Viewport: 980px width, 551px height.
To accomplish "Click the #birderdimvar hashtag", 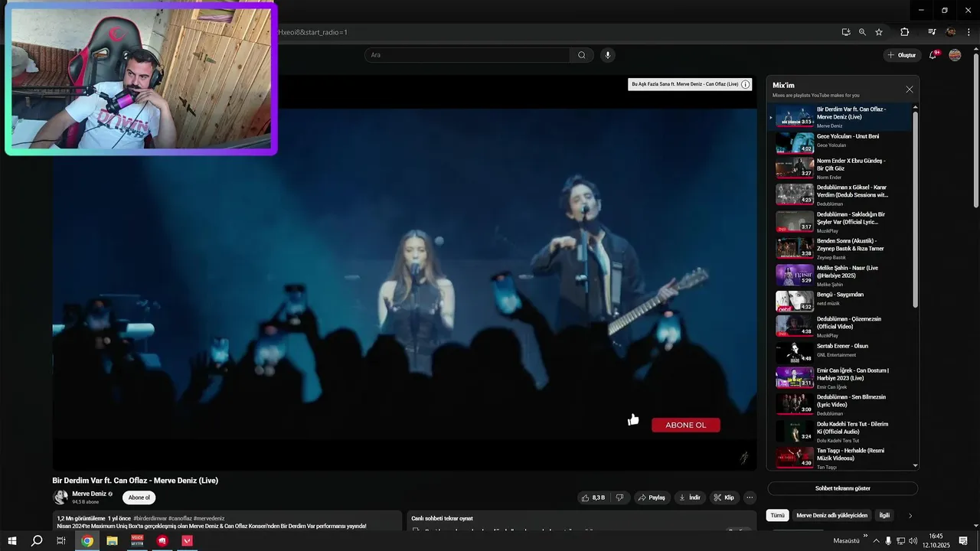I will coord(150,518).
